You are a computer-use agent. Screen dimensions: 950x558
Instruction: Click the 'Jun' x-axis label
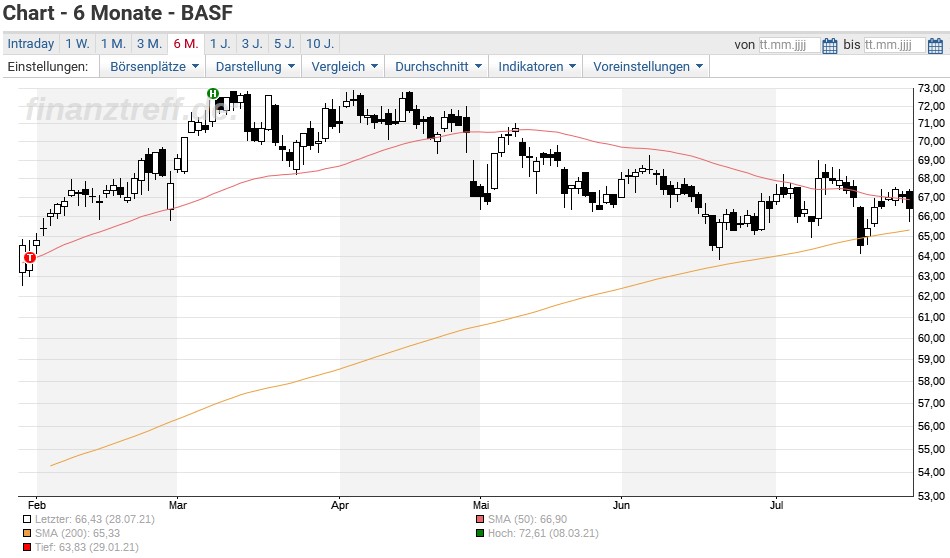tap(622, 505)
